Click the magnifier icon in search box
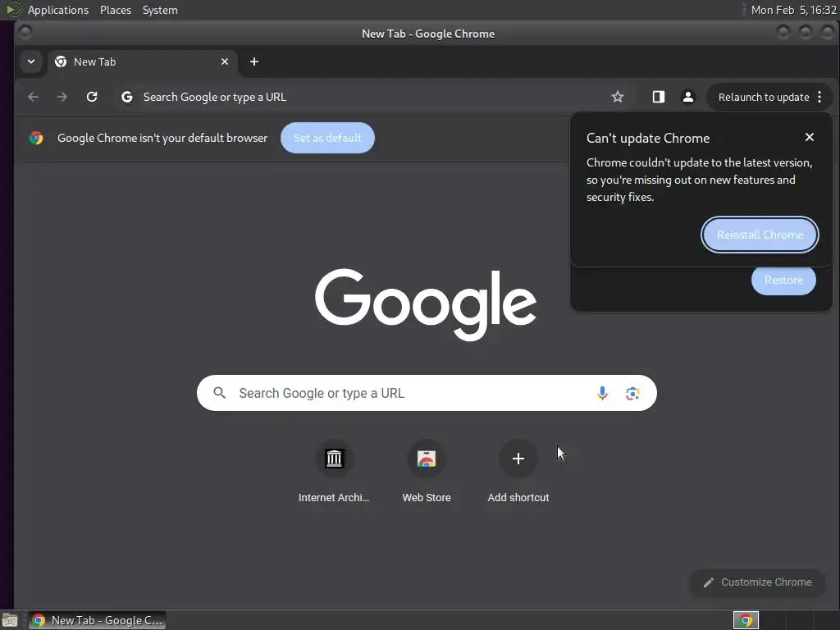The height and width of the screenshot is (630, 840). [219, 393]
